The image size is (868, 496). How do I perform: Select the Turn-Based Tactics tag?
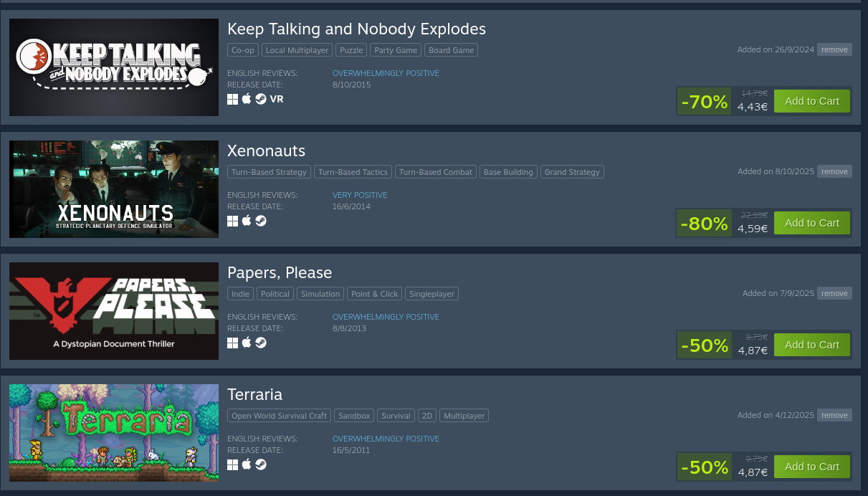point(353,172)
